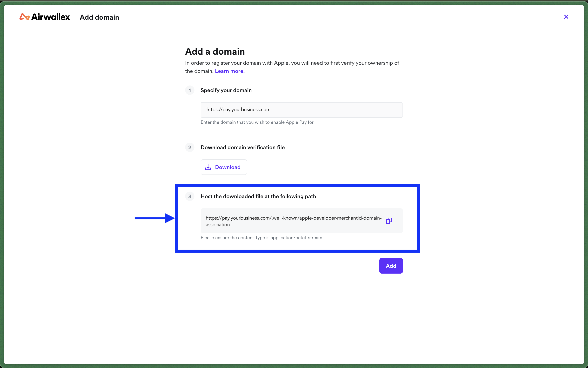This screenshot has height=368, width=588.
Task: Click the step 3 number badge
Action: [190, 196]
